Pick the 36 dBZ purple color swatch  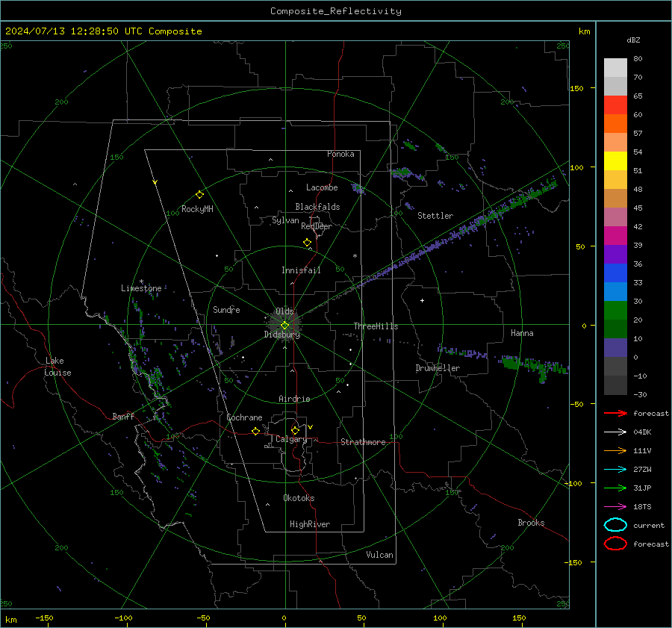pos(615,254)
